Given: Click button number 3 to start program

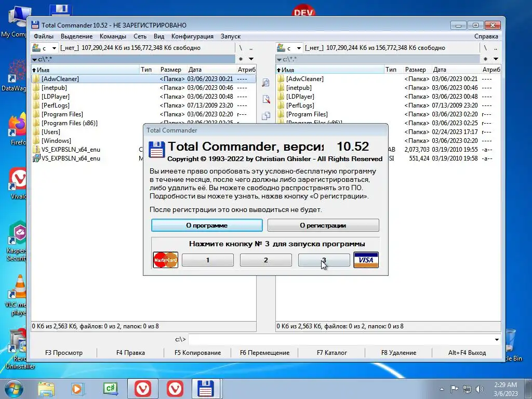Looking at the screenshot, I should point(324,260).
